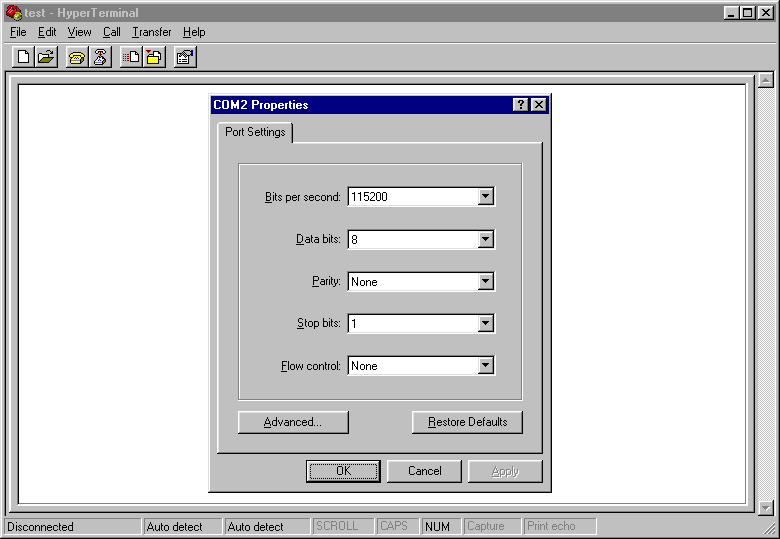The width and height of the screenshot is (780, 539).
Task: Click the Disconnected status bar text
Action: (x=40, y=527)
